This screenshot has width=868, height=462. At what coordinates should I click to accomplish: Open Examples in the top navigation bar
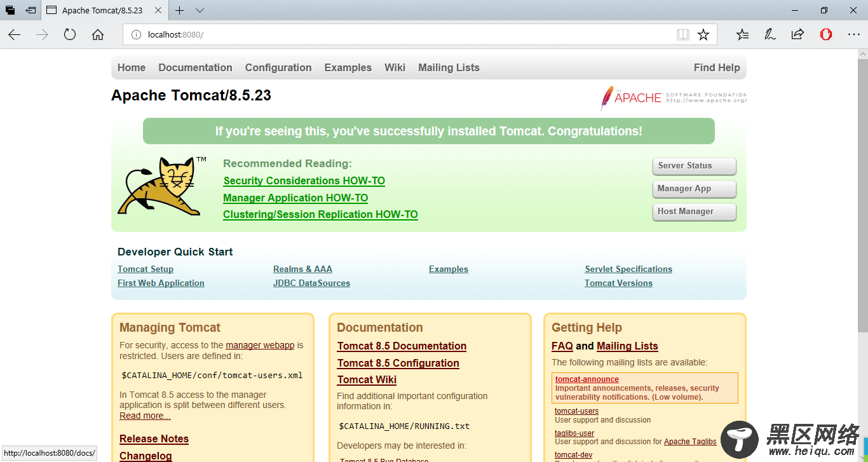point(348,67)
